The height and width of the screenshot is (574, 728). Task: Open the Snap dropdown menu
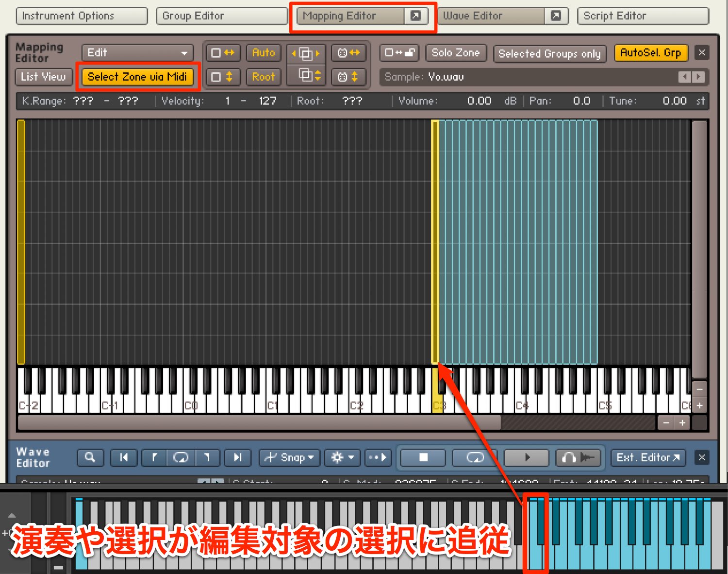pyautogui.click(x=289, y=457)
